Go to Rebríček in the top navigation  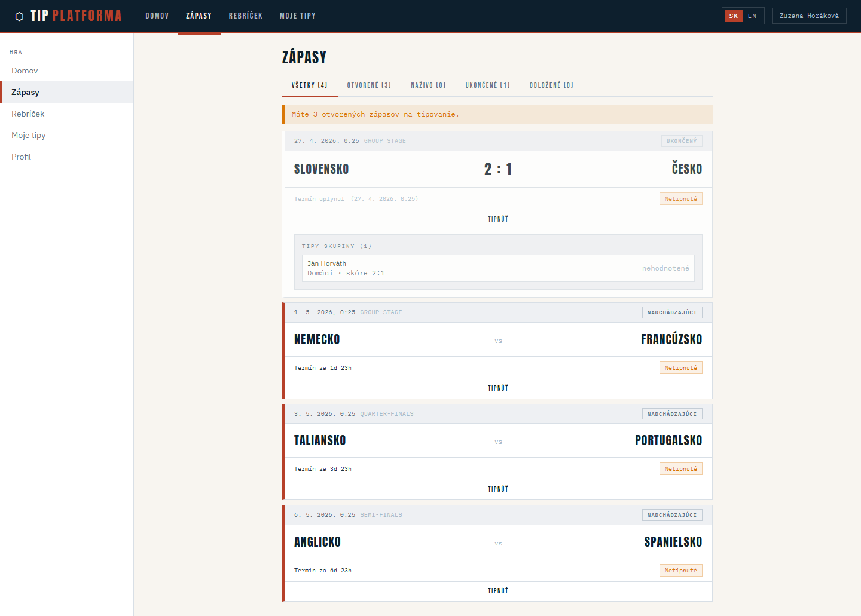(x=245, y=16)
